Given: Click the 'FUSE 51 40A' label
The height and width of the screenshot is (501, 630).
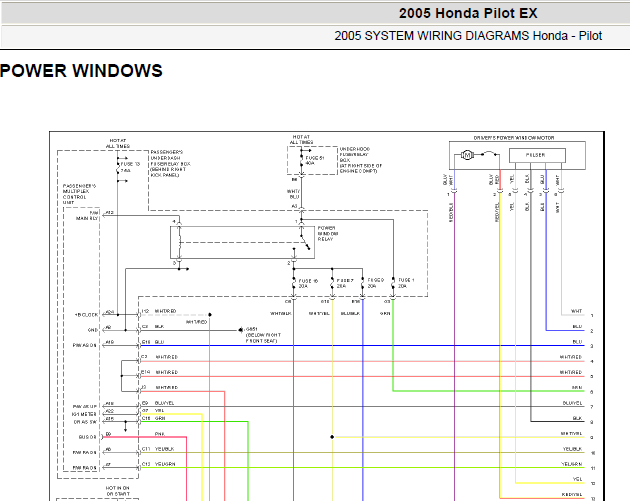Looking at the screenshot, I should pyautogui.click(x=315, y=161).
